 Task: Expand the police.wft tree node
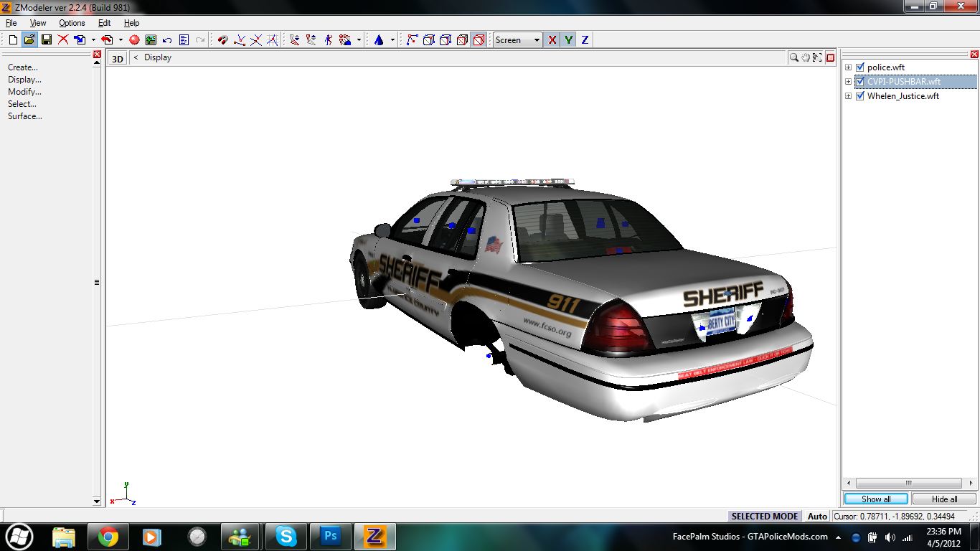(x=848, y=67)
